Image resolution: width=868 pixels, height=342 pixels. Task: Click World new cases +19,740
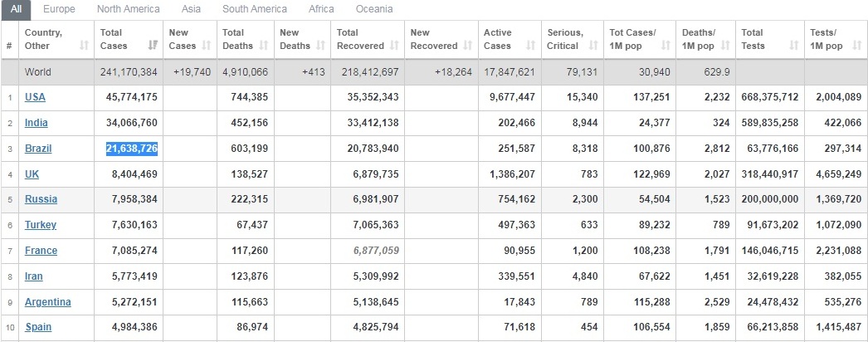pyautogui.click(x=192, y=72)
